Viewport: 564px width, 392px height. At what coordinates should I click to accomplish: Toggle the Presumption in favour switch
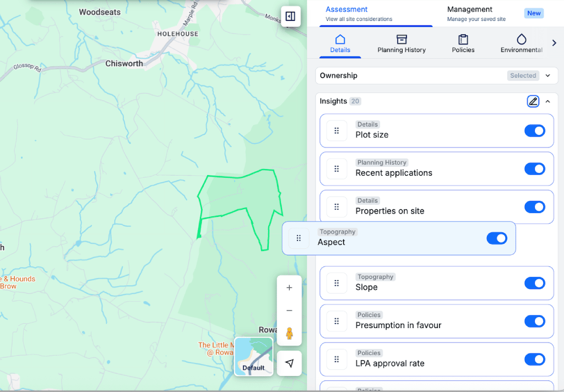tap(534, 321)
